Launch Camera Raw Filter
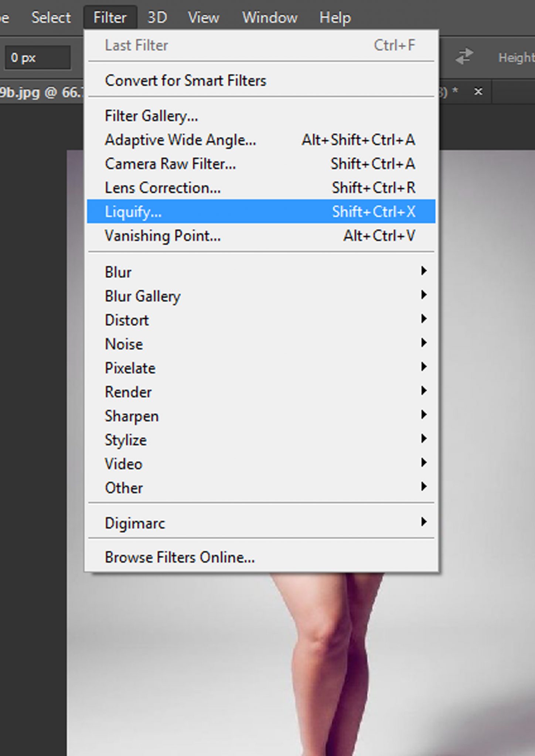 click(170, 164)
